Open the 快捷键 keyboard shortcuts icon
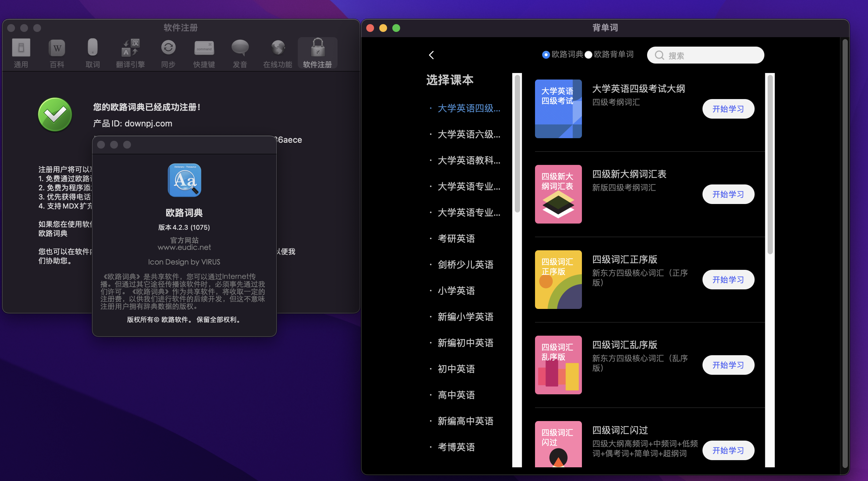This screenshot has height=481, width=868. [204, 48]
